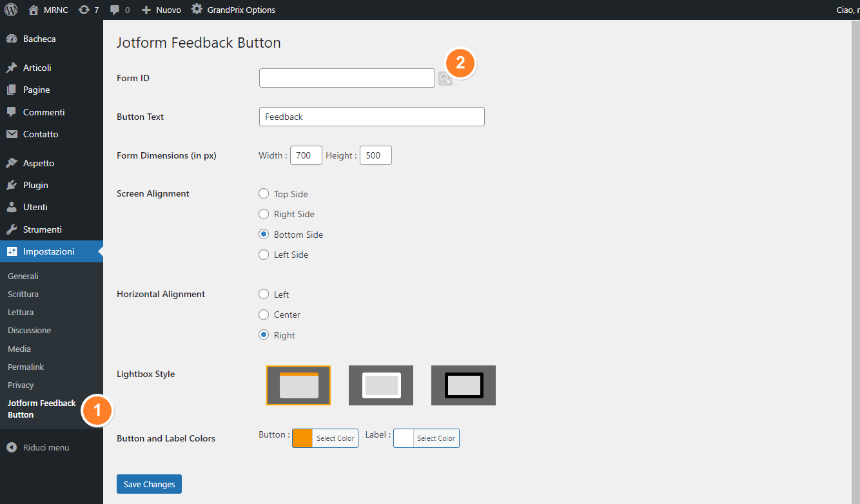This screenshot has width=860, height=504.
Task: Open Jotform Feedback Button settings page
Action: coord(42,409)
